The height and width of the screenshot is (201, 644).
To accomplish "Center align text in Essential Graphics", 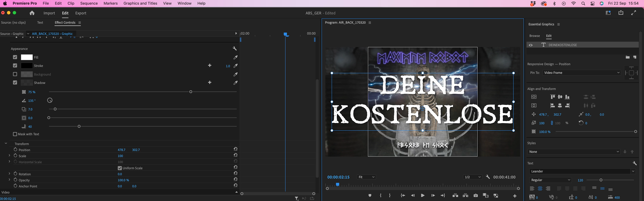I will pyautogui.click(x=540, y=189).
